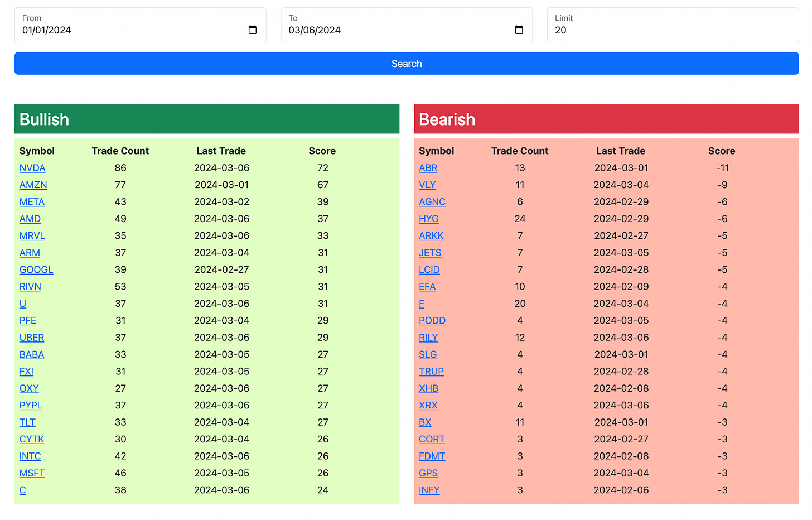
Task: Open the C symbol link in Bullish
Action: [x=23, y=490]
